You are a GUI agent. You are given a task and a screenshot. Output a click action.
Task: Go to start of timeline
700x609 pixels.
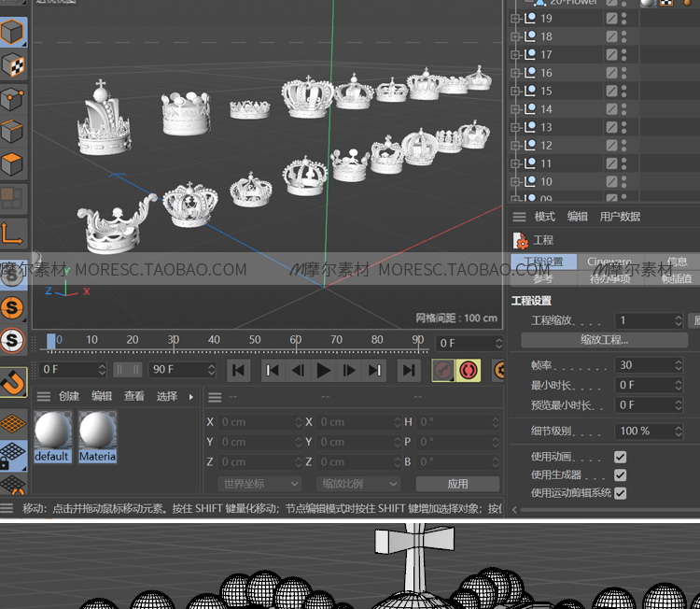pyautogui.click(x=238, y=370)
